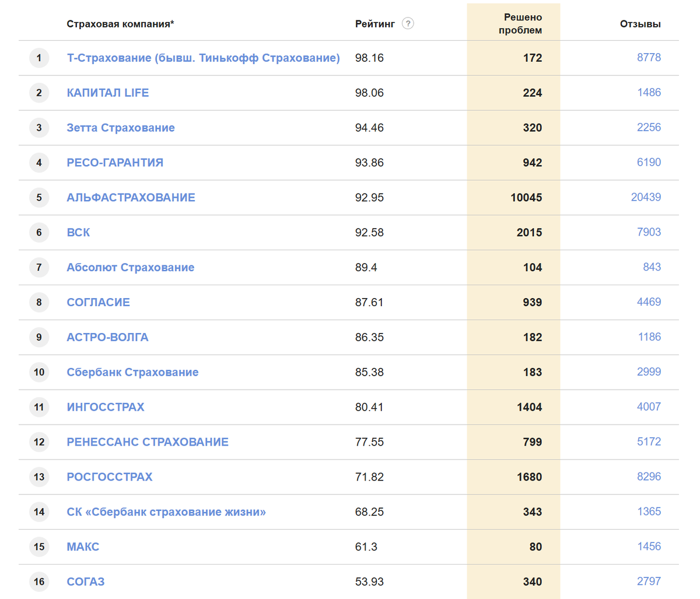Open 5172 reviews for РЕНЕССАНС СТРАХОВАНИЕ

(649, 442)
